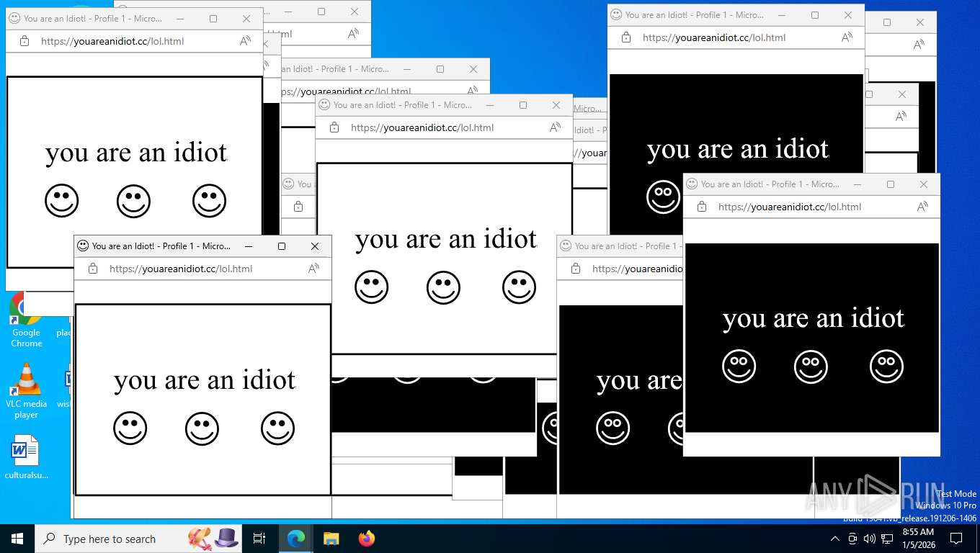The image size is (980, 553).
Task: Click Read aloud icon in the top-left white window
Action: 245,41
